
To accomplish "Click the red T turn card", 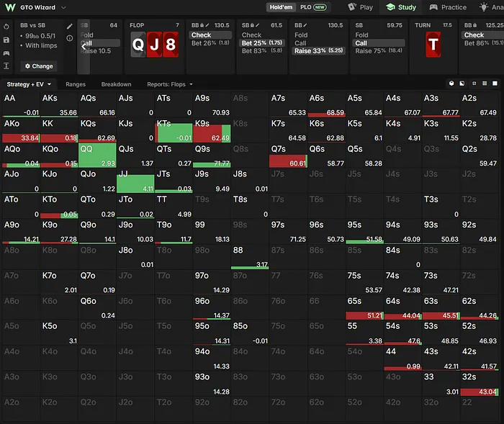I will (x=433, y=45).
